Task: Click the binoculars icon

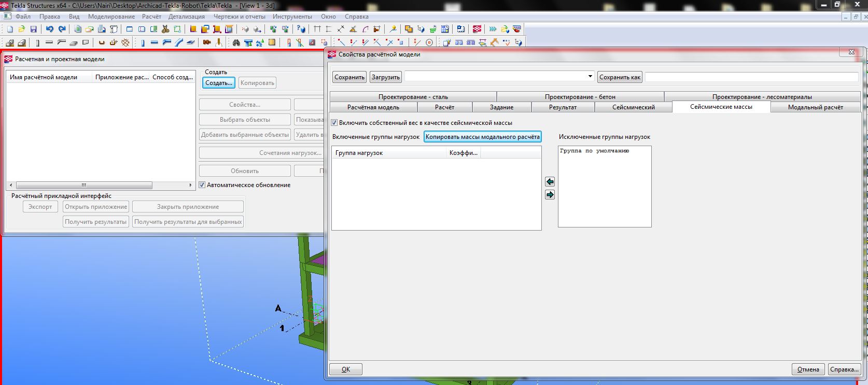Action: (236, 42)
